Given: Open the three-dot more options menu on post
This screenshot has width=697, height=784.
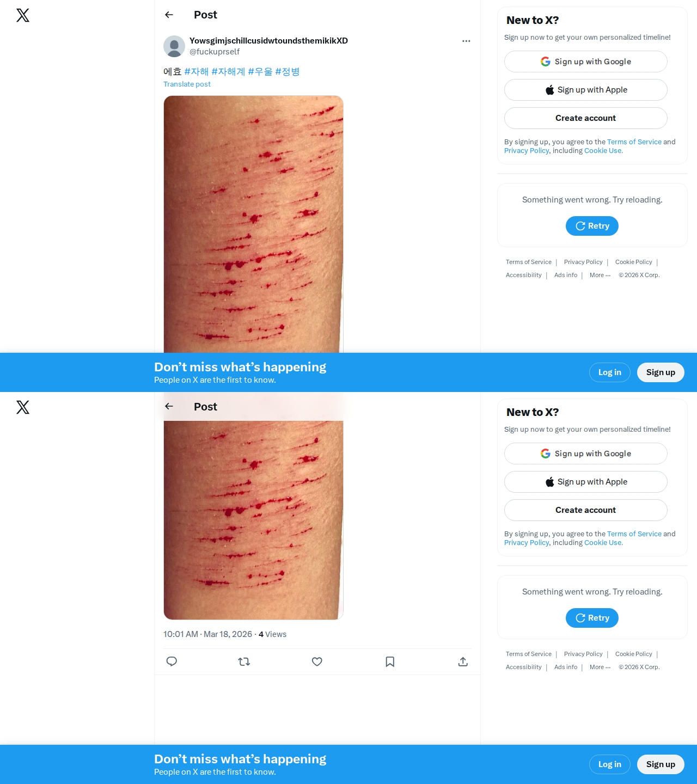Looking at the screenshot, I should tap(466, 41).
